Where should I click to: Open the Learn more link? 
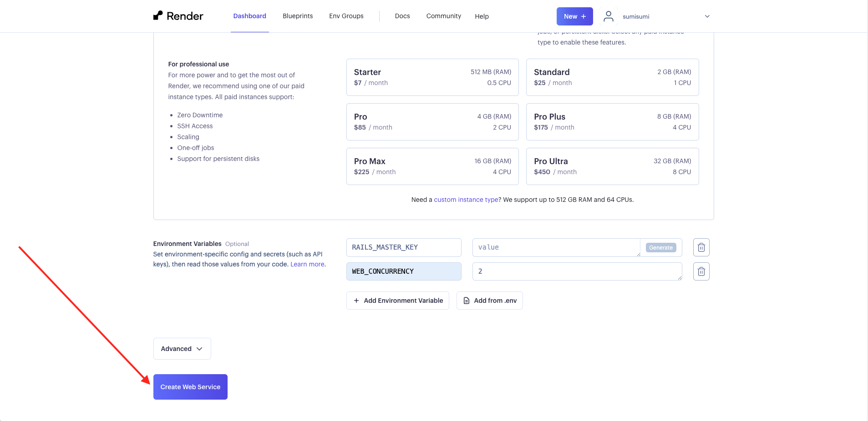click(307, 264)
